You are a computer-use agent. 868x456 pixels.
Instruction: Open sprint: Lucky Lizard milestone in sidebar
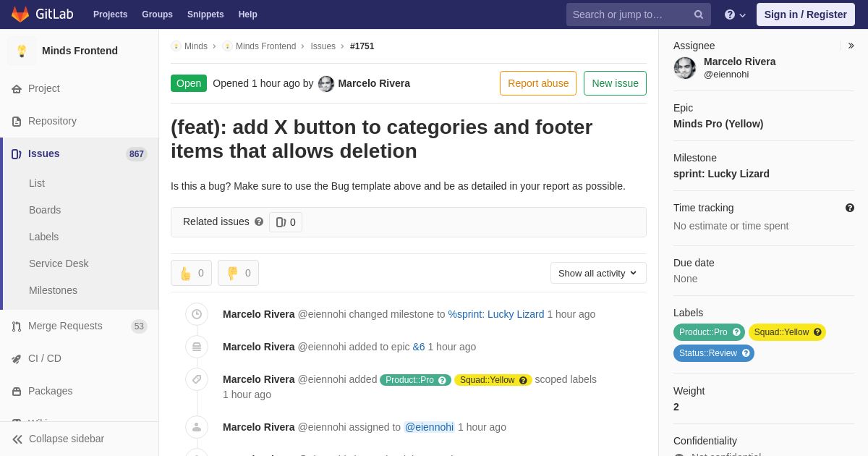pyautogui.click(x=721, y=174)
